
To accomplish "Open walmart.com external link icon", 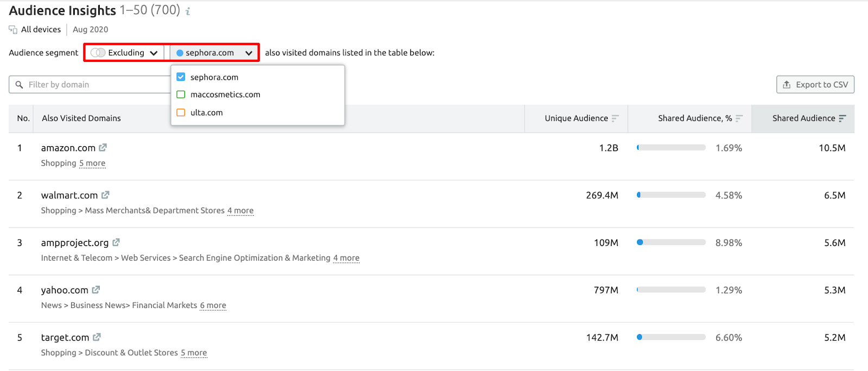I will (x=105, y=194).
